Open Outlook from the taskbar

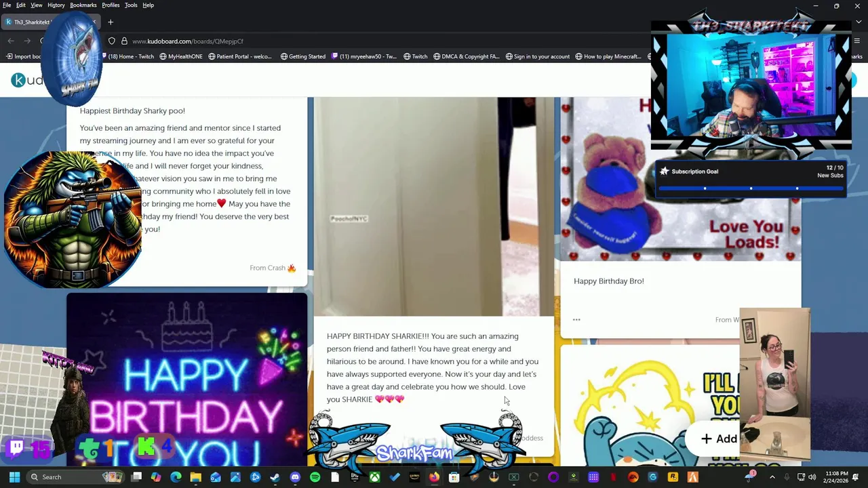(x=216, y=477)
